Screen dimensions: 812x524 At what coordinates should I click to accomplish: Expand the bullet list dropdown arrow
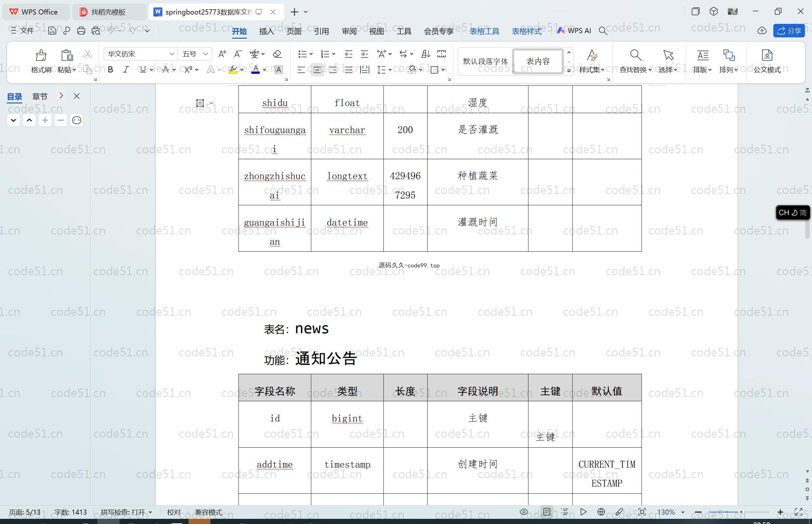point(311,54)
